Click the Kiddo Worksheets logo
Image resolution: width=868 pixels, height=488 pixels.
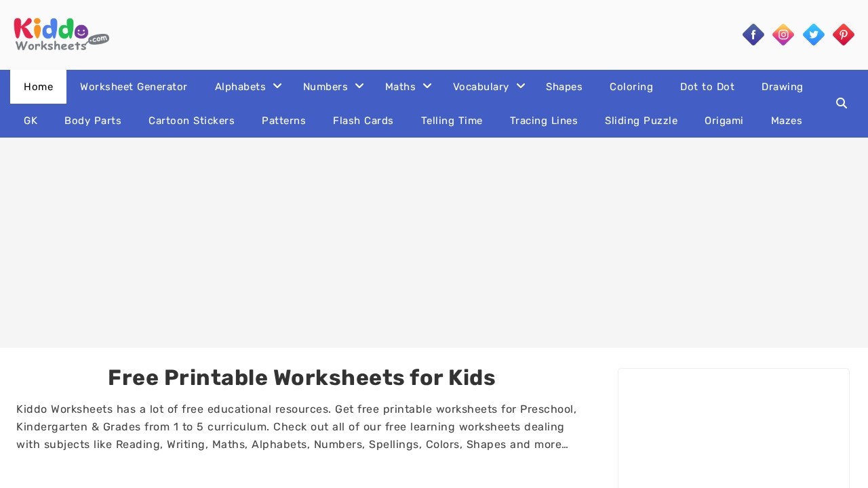point(60,34)
